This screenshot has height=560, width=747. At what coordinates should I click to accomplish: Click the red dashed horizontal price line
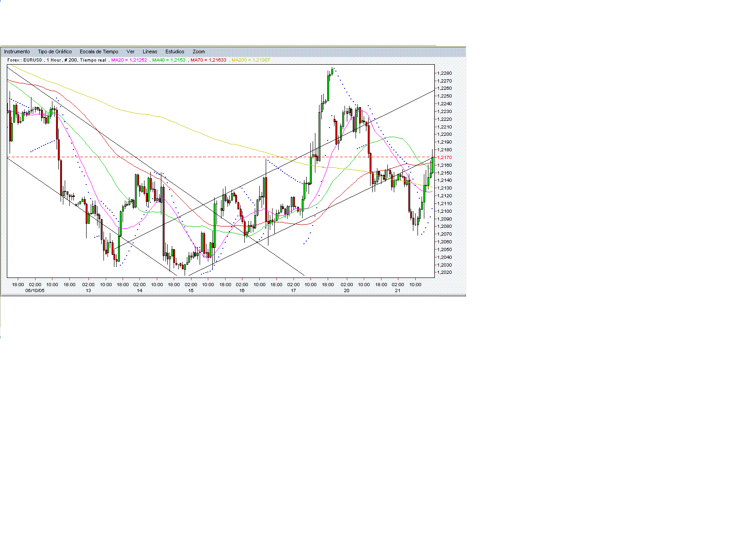pyautogui.click(x=221, y=157)
